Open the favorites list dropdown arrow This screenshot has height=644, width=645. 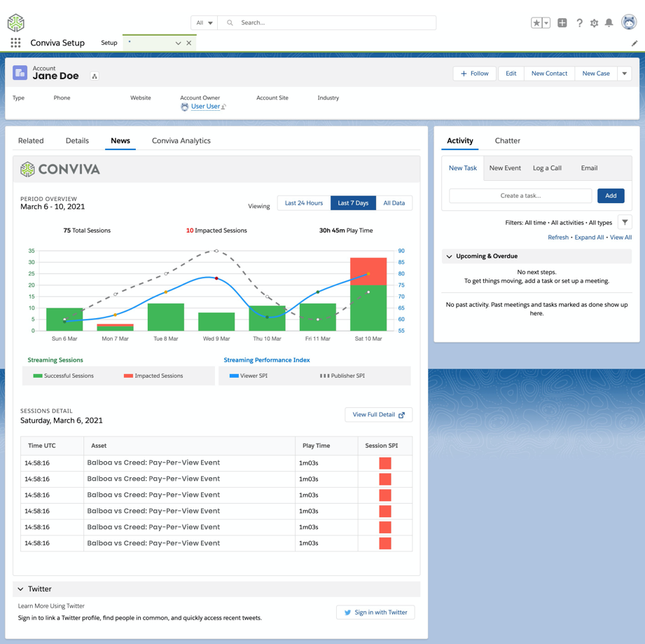pyautogui.click(x=546, y=23)
